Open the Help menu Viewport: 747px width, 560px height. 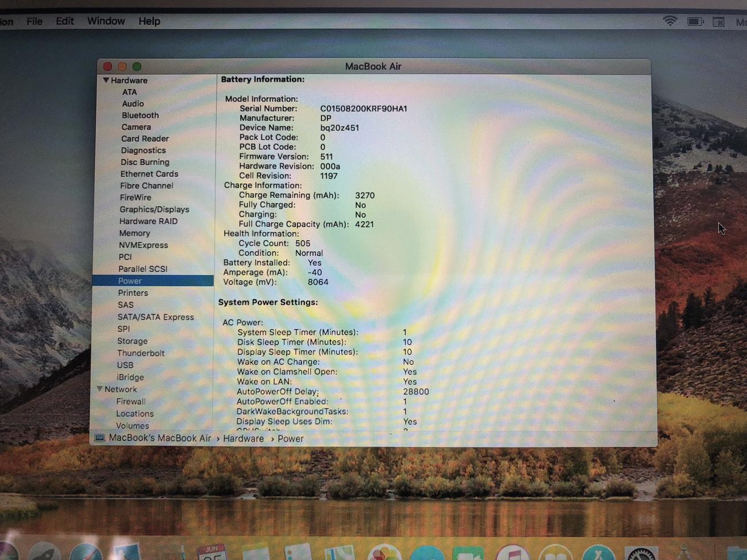(x=149, y=21)
